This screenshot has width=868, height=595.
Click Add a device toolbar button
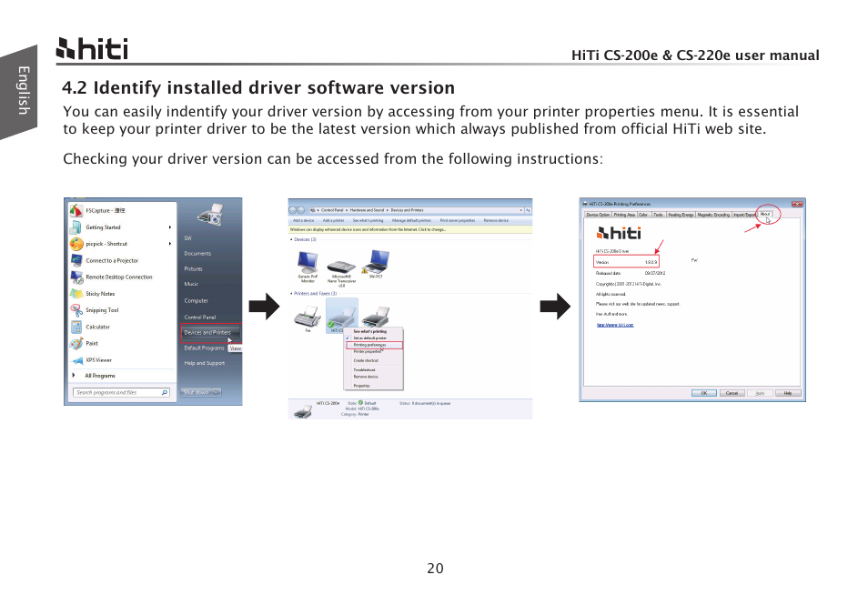click(x=303, y=221)
